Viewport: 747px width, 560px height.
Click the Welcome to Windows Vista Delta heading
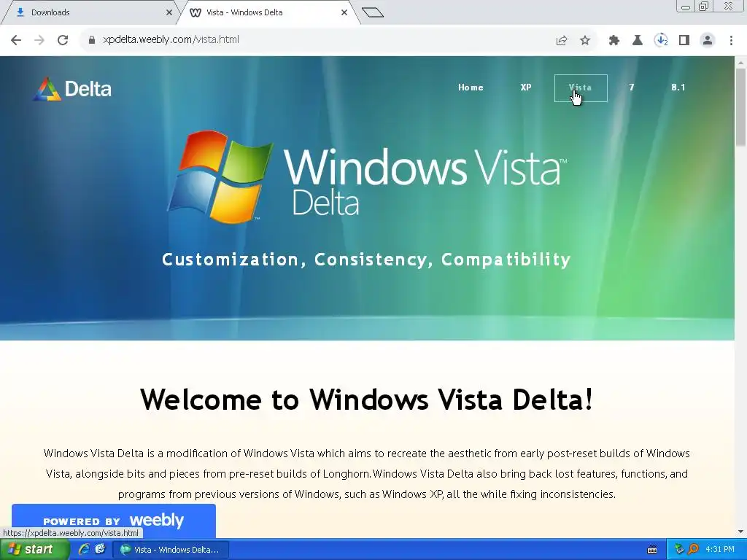(x=367, y=399)
